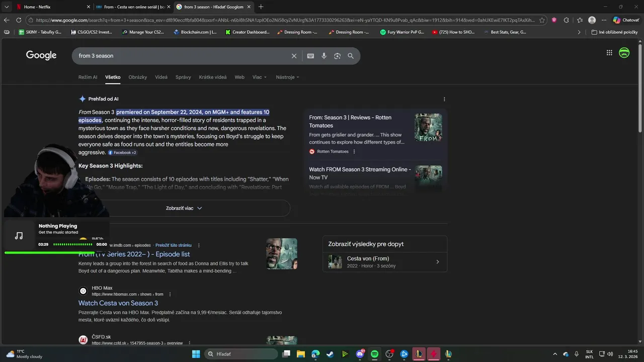Open Facebook +2 sources chip
This screenshot has height=362, width=644.
coord(122,152)
